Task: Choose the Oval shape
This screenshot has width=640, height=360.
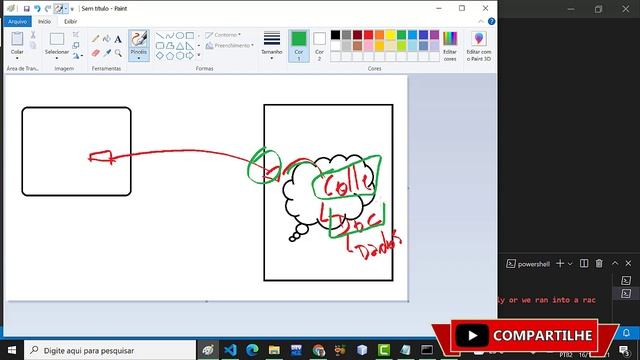Action: [x=180, y=36]
